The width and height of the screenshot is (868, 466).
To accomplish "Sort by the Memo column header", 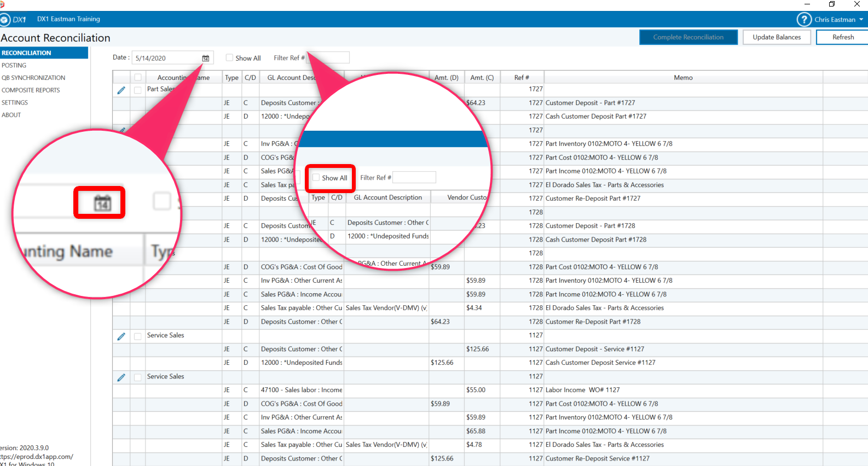I will click(x=683, y=78).
